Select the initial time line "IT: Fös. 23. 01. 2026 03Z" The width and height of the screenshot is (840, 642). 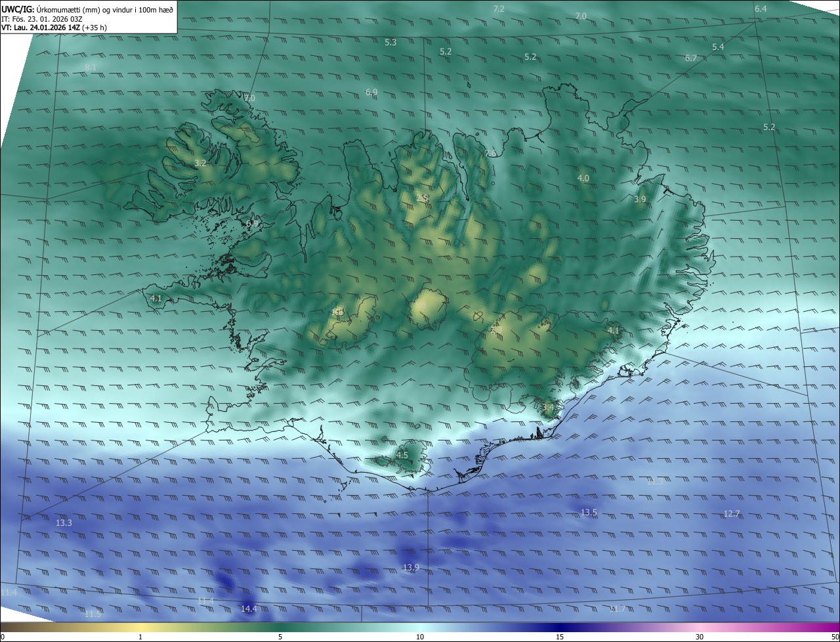coord(41,19)
